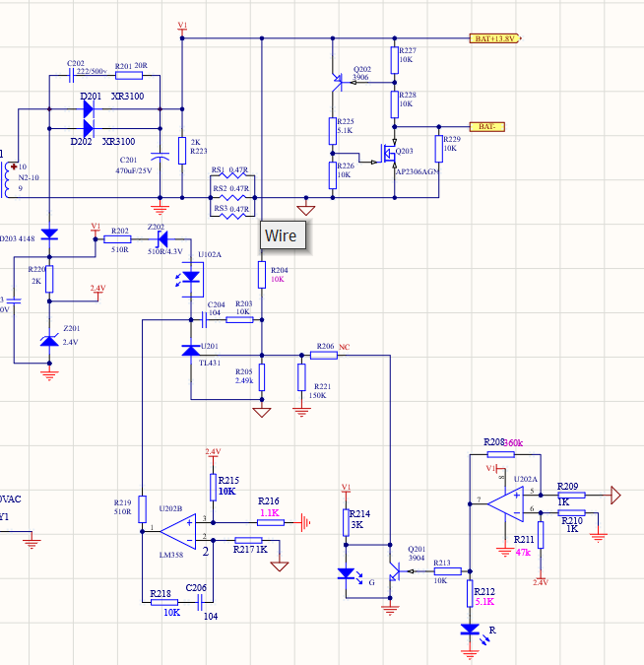This screenshot has height=665, width=644.
Task: Click the 'XR3100' text beside D201
Action: pyautogui.click(x=128, y=97)
